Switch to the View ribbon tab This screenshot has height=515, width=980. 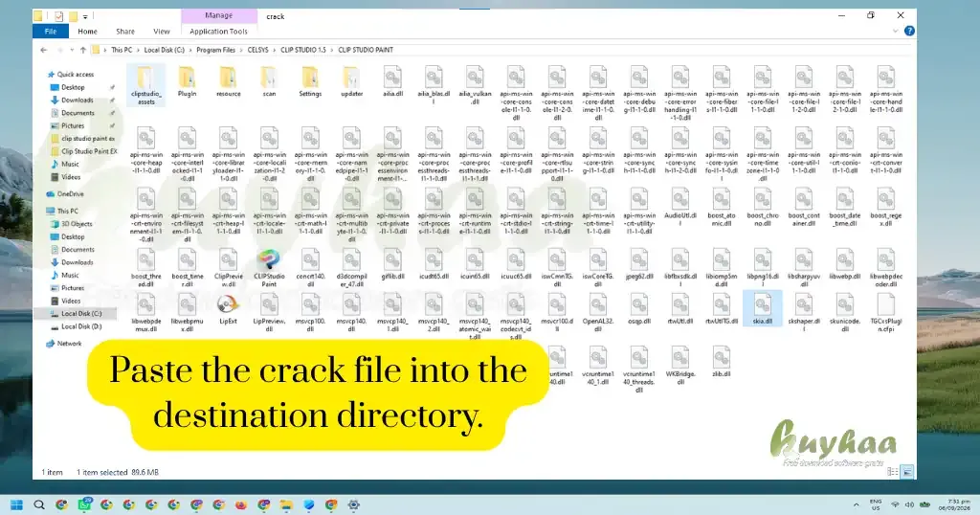161,32
